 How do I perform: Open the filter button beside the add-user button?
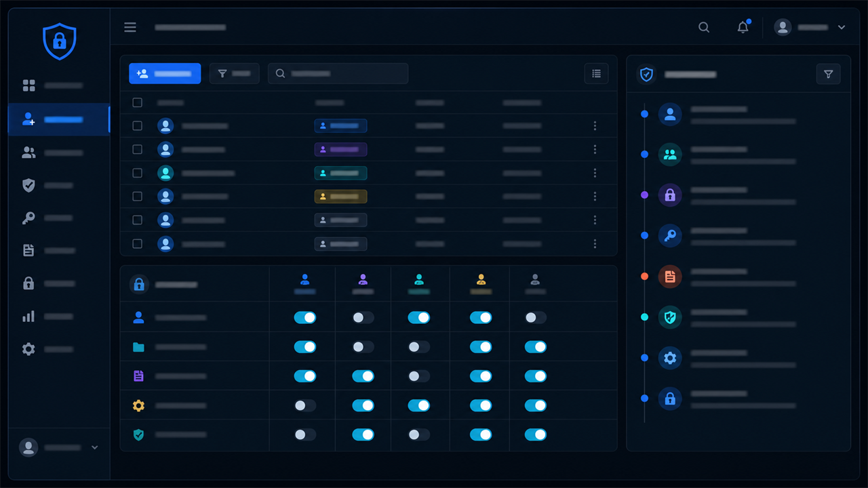[x=234, y=73]
